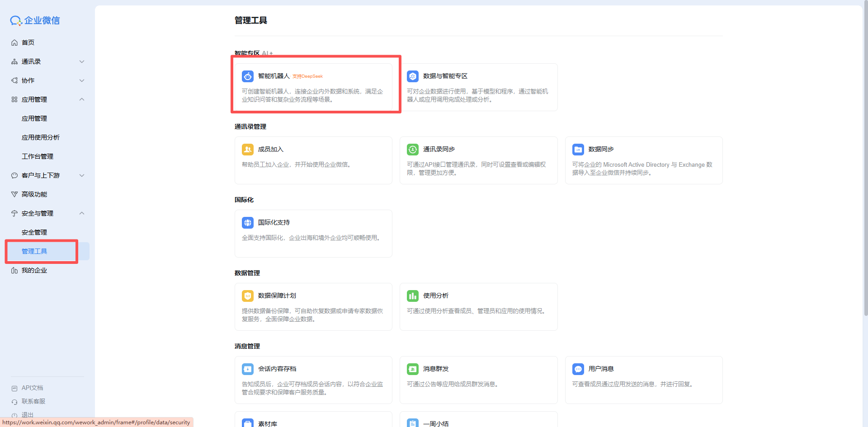This screenshot has width=868, height=427.
Task: Click the API文档 document icon
Action: coord(14,388)
